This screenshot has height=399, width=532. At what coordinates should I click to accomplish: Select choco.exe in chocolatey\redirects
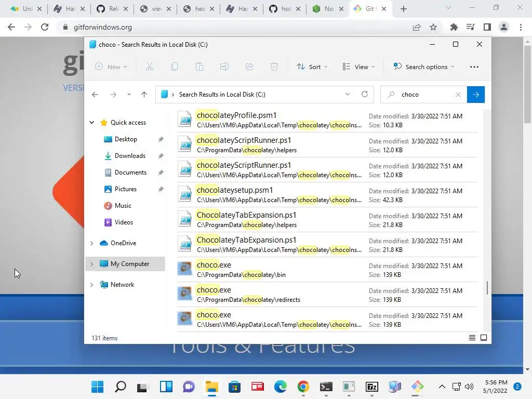(327, 295)
